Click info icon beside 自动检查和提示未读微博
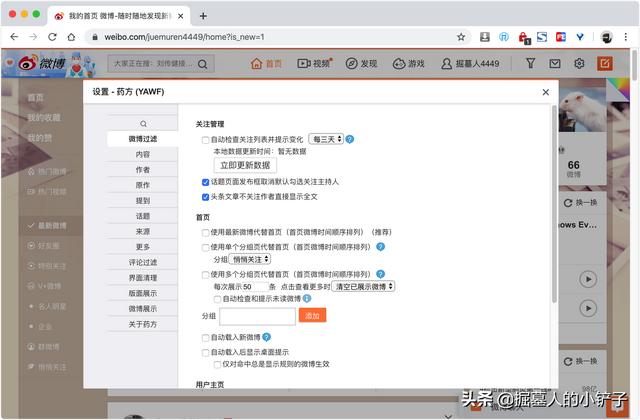Viewport: 640px width, 420px height. pos(307,298)
